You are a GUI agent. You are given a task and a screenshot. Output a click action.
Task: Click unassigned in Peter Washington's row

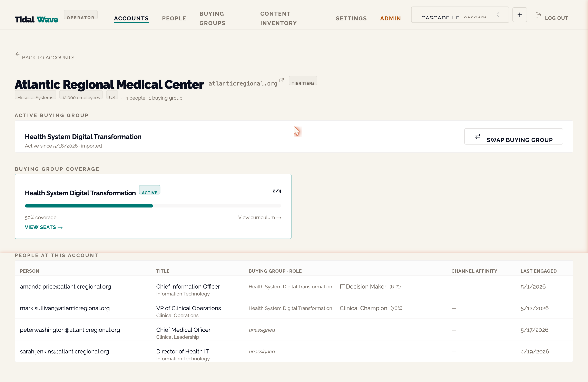tap(262, 330)
